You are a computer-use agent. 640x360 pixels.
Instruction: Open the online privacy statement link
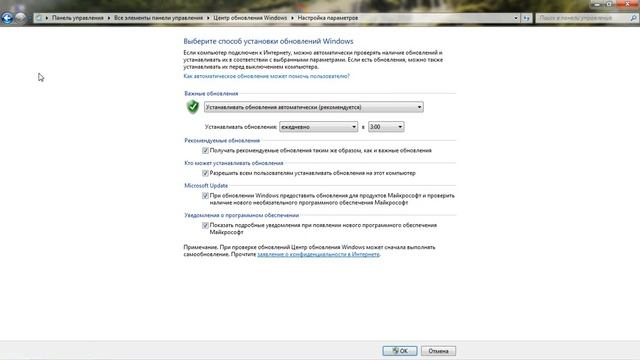click(318, 254)
